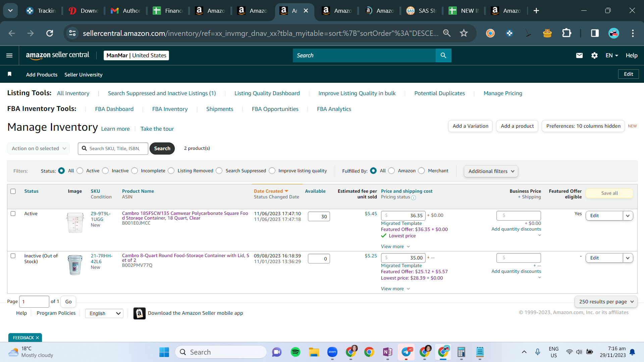Viewport: 644px width, 362px height.
Task: Select the Inactive status filter radio
Action: click(105, 171)
